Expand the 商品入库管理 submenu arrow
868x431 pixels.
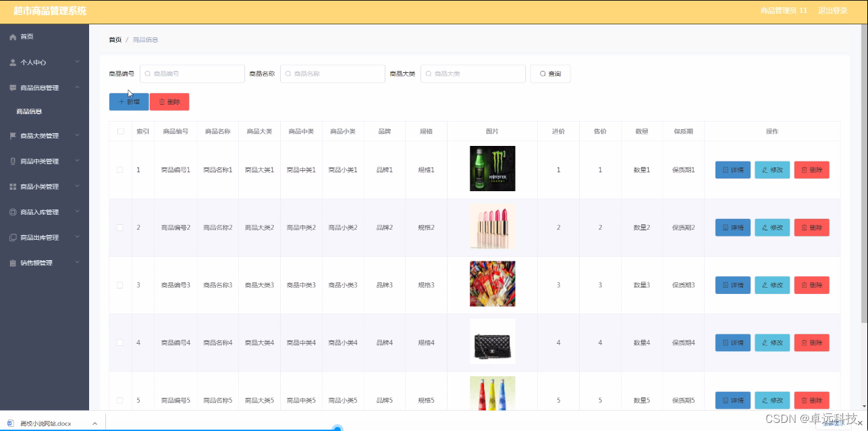tap(76, 211)
